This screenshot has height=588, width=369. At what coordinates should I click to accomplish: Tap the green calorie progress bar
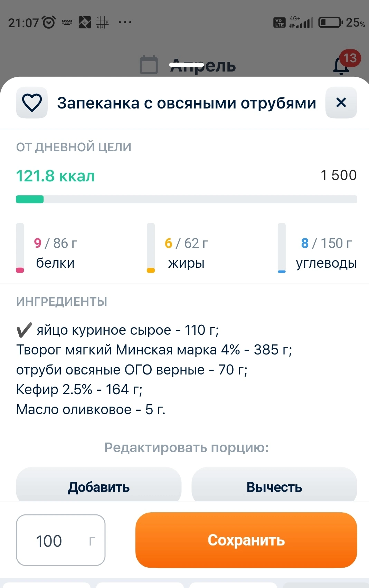coord(30,199)
